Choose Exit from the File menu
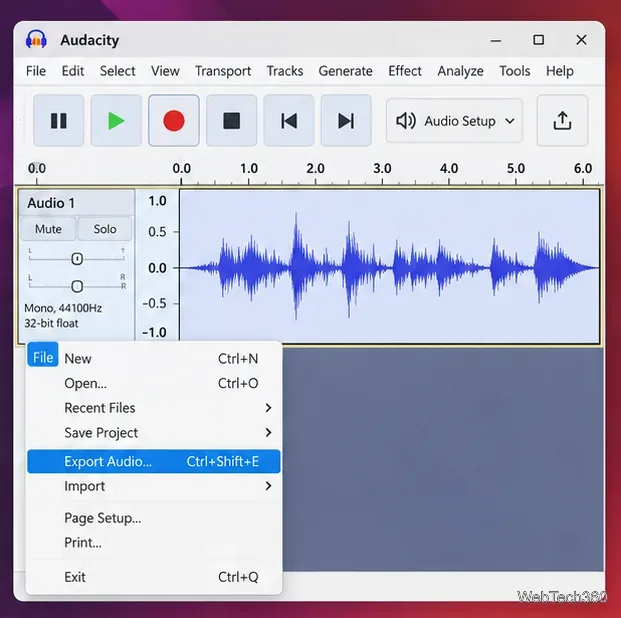This screenshot has height=618, width=621. pos(154,577)
